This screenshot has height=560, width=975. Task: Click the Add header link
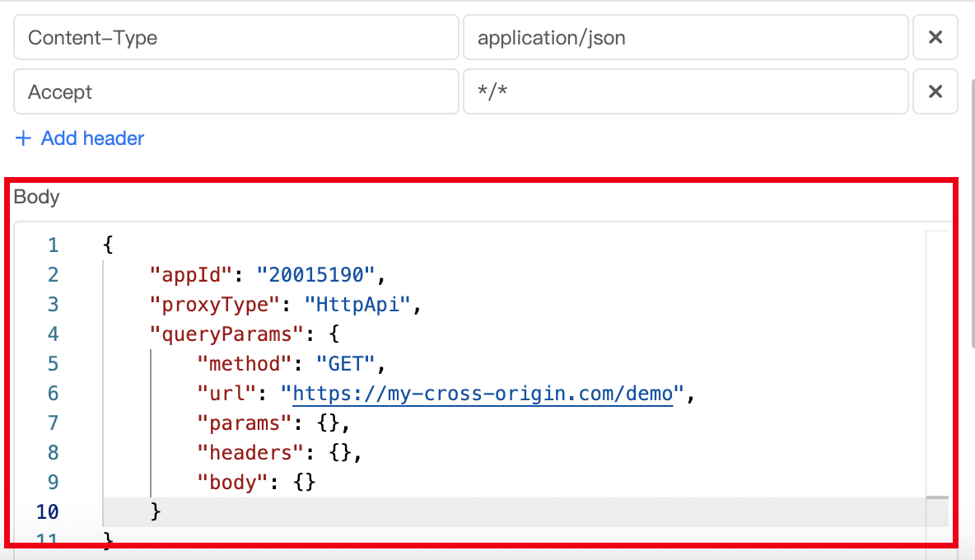click(x=92, y=138)
